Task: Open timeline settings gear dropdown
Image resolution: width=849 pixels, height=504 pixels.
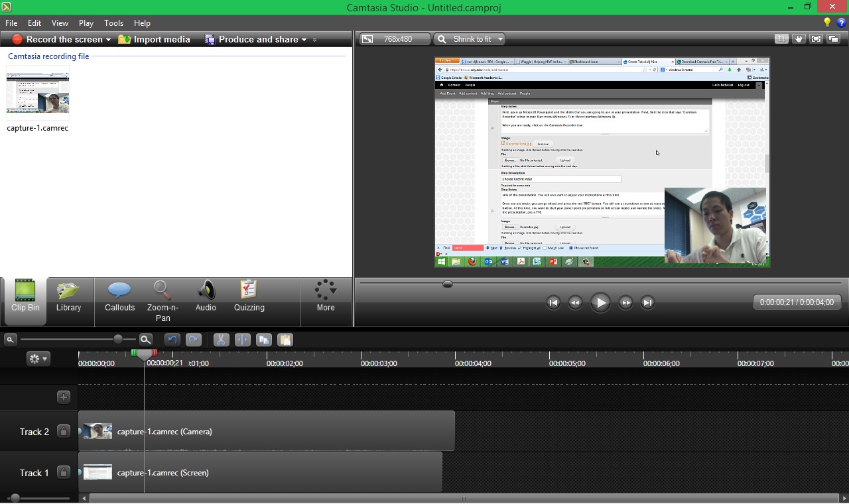Action: click(x=38, y=358)
